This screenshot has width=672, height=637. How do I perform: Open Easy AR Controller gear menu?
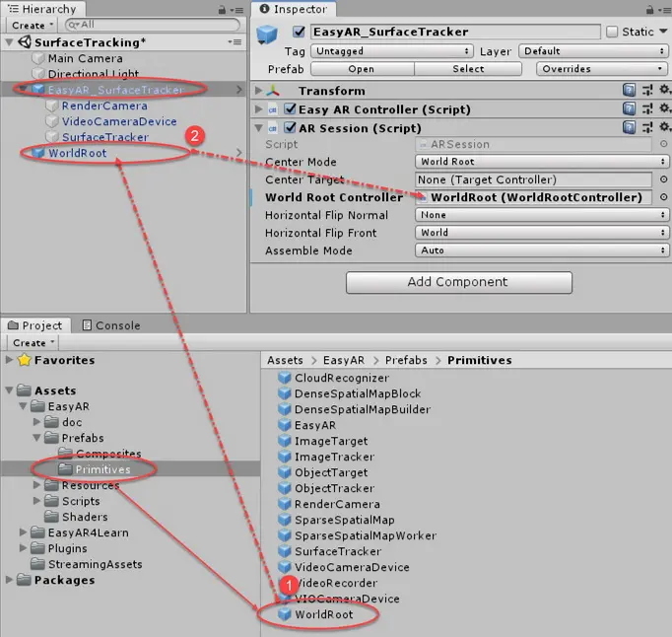[x=664, y=108]
